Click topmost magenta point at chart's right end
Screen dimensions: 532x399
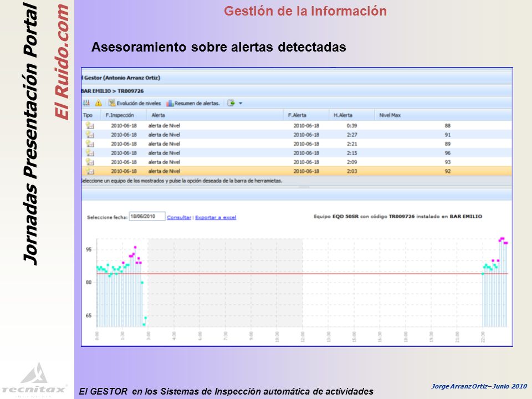tap(502, 238)
